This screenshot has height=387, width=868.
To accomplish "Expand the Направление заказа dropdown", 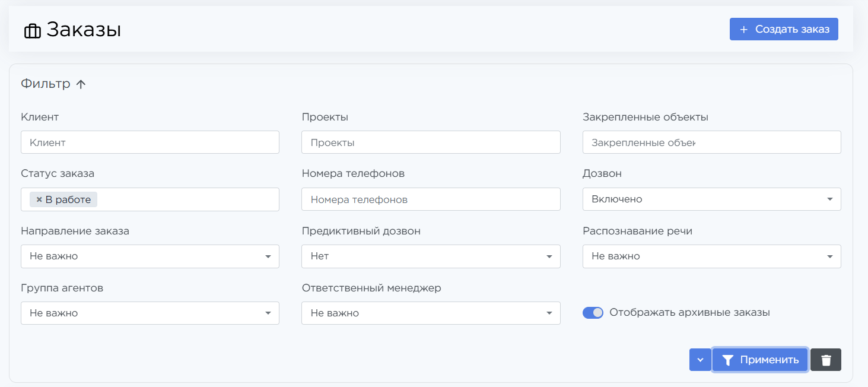I will click(150, 256).
